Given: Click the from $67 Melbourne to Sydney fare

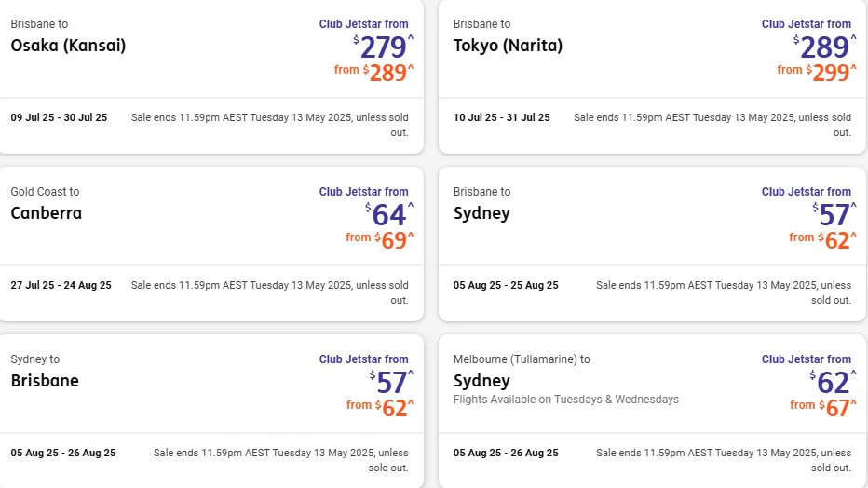Looking at the screenshot, I should tap(823, 408).
